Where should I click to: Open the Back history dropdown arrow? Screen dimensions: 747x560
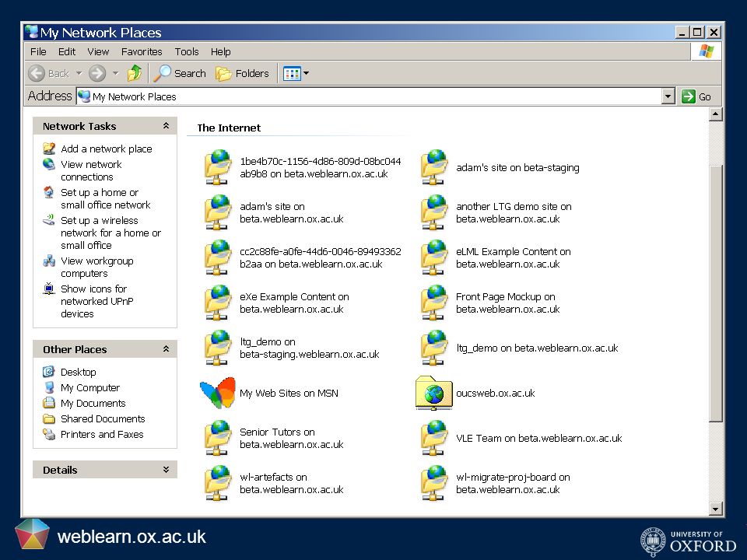(79, 73)
